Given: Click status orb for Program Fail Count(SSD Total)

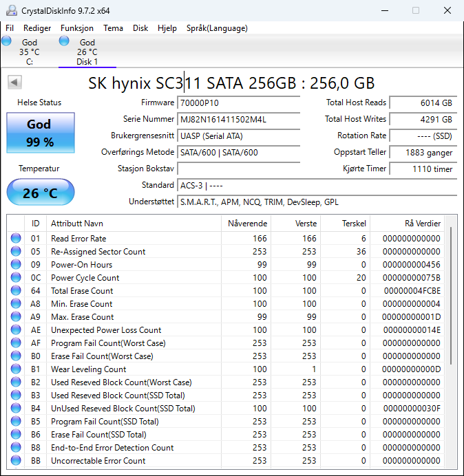Looking at the screenshot, I should coord(16,421).
